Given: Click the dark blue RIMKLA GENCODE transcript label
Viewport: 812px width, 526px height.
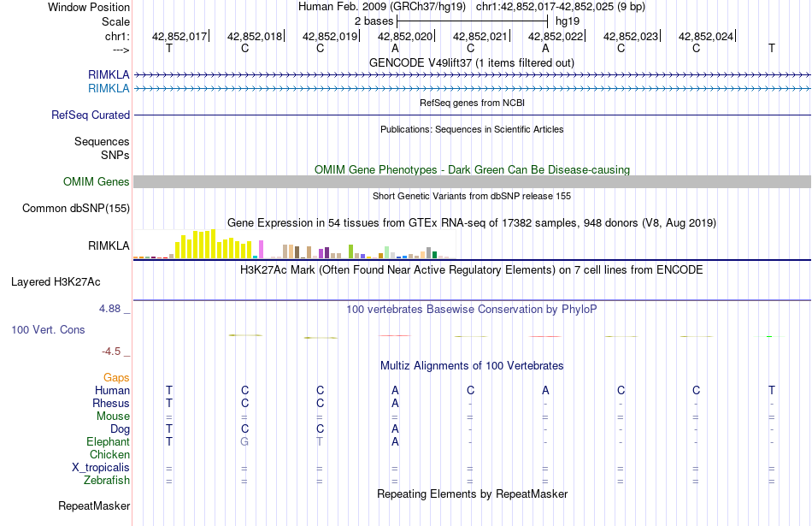Looking at the screenshot, I should 109,75.
